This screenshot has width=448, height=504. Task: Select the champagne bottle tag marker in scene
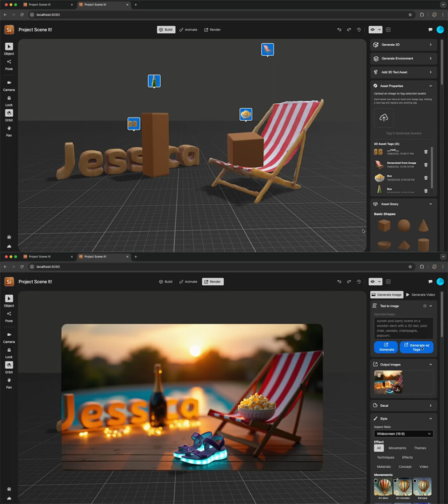click(x=154, y=81)
